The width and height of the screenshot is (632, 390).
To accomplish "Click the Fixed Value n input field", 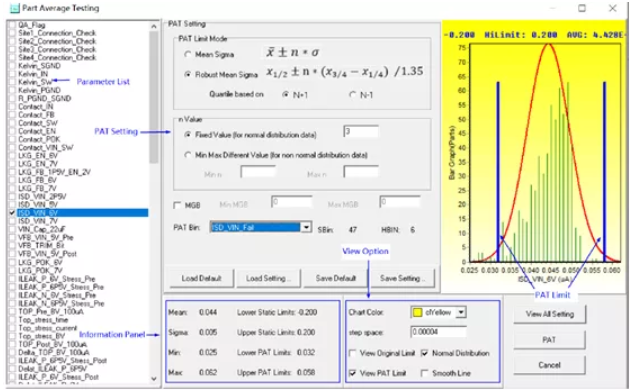I will [361, 132].
